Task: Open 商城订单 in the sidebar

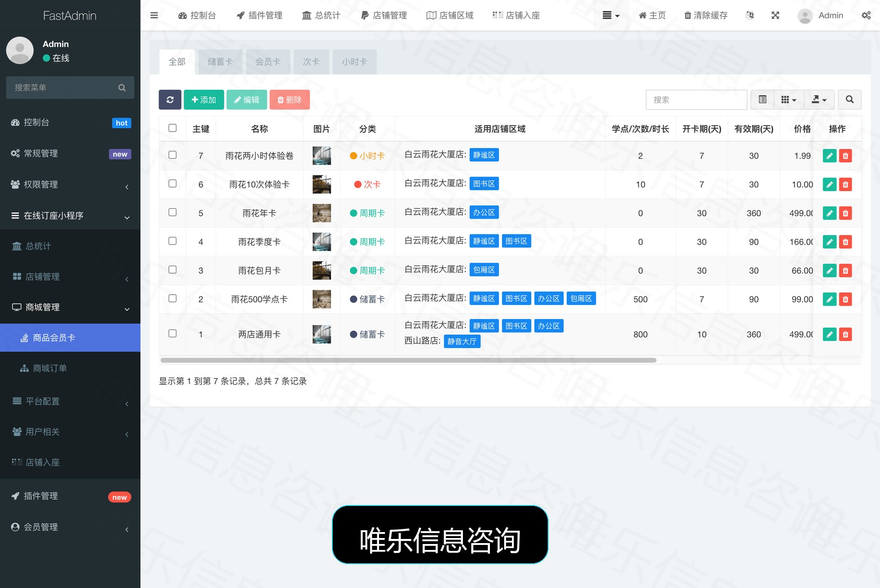Action: point(70,368)
